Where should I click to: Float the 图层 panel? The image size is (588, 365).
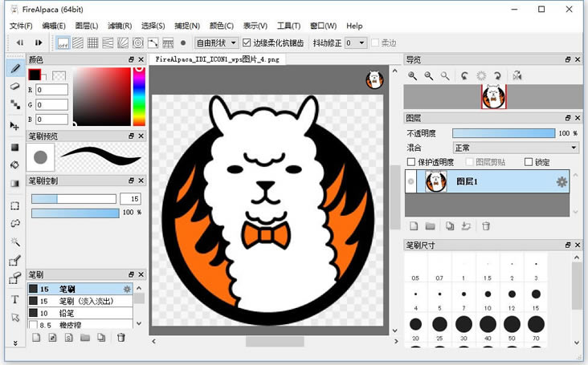[x=568, y=118]
